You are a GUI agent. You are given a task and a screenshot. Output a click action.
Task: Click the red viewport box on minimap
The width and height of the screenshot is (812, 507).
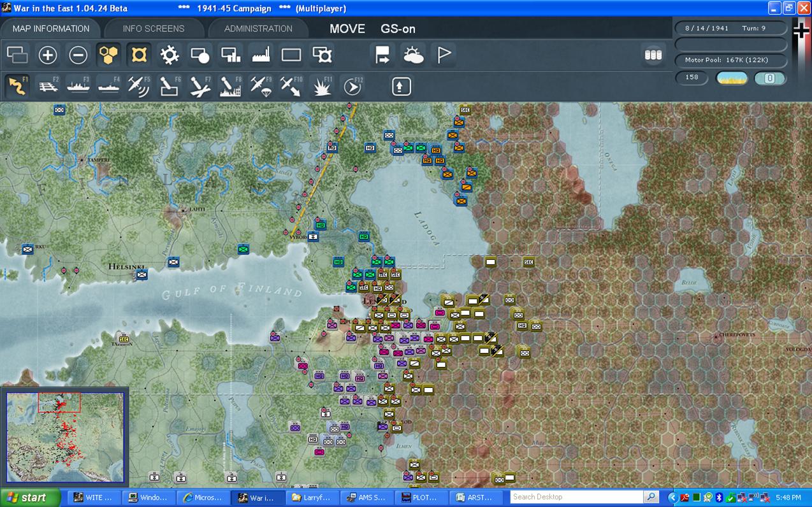click(x=59, y=403)
